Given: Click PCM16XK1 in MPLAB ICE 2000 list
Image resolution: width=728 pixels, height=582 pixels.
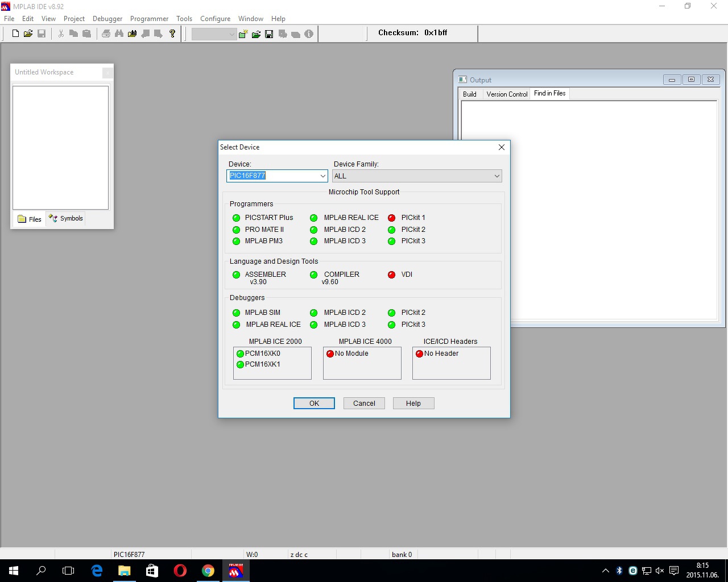Looking at the screenshot, I should pos(262,364).
